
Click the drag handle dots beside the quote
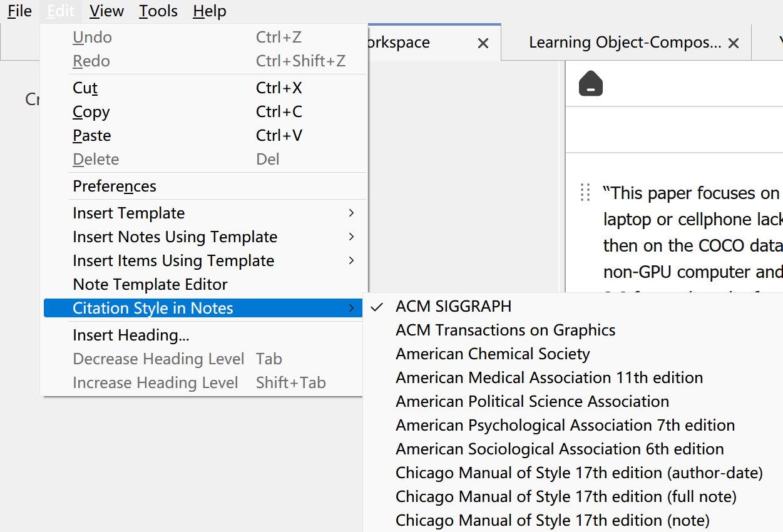(585, 192)
